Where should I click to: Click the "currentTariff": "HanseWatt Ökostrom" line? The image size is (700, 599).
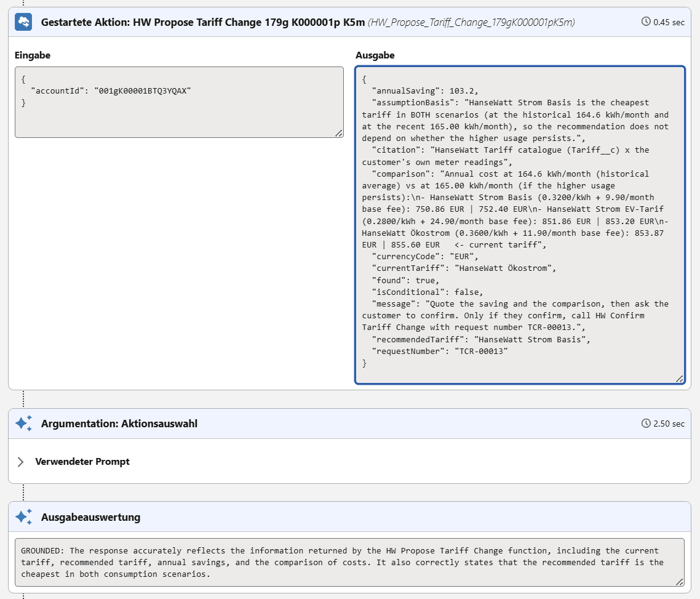coord(464,268)
